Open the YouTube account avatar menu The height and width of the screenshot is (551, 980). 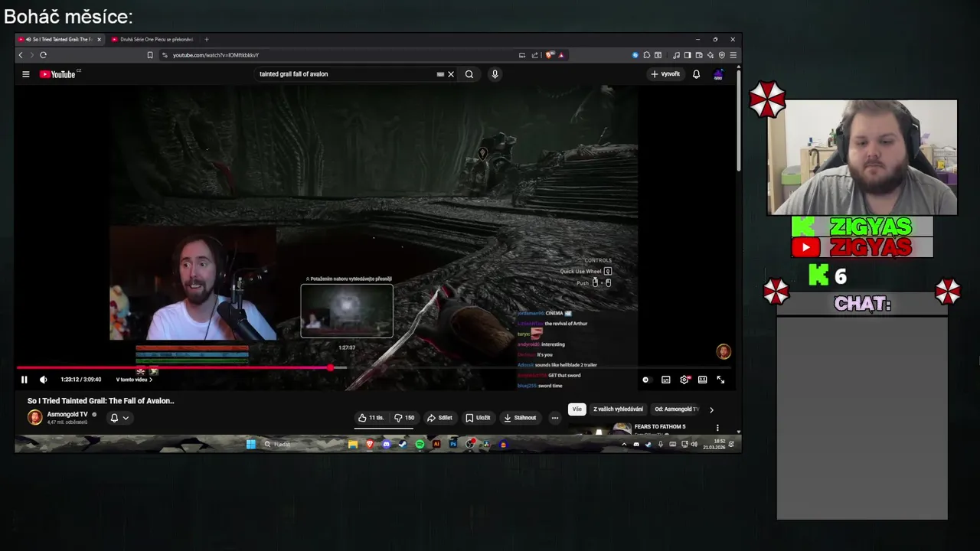click(718, 74)
